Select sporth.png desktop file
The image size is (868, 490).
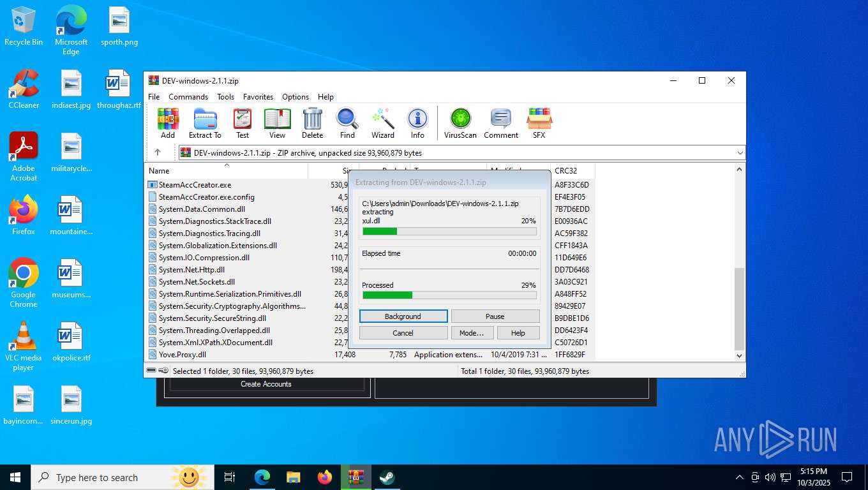click(x=119, y=27)
